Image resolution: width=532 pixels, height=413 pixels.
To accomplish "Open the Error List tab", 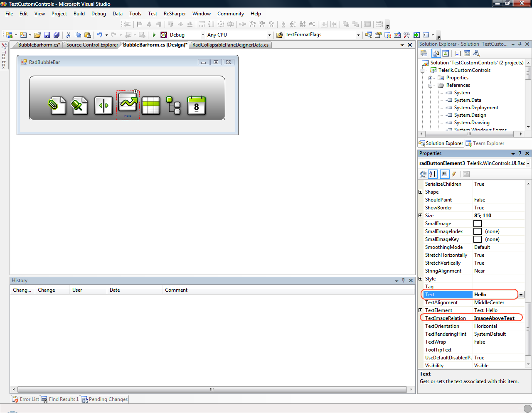I will (x=26, y=399).
